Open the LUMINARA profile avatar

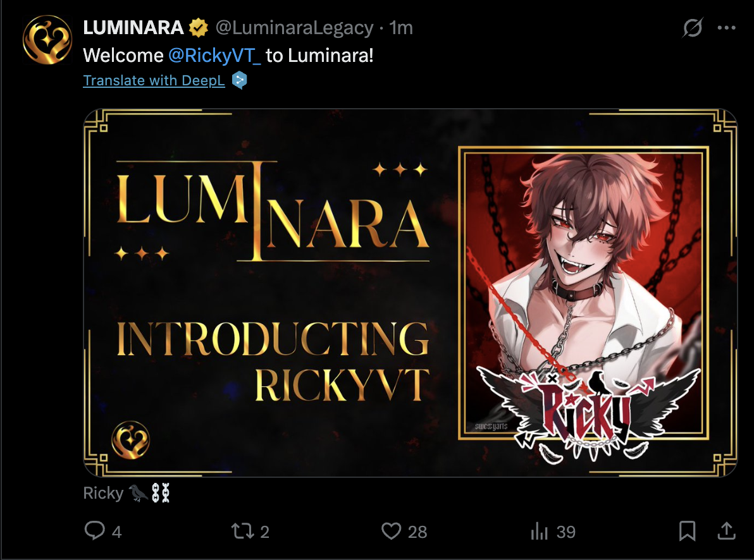click(47, 40)
